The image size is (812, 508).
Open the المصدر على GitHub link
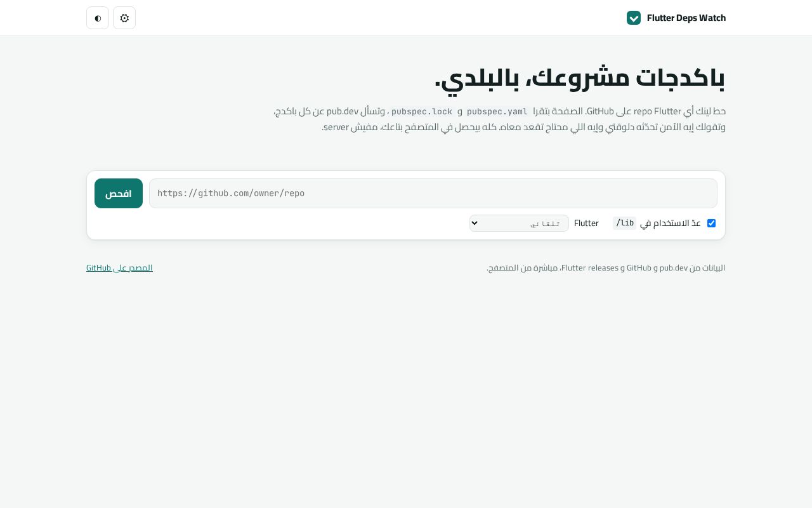(119, 267)
